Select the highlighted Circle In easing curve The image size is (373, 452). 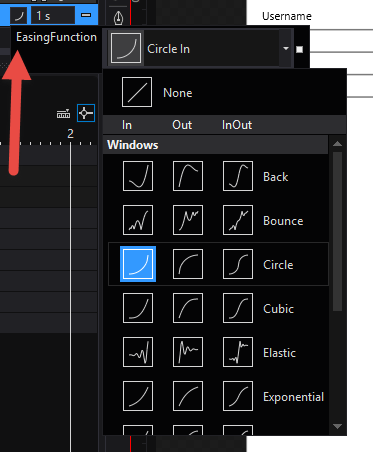138,264
